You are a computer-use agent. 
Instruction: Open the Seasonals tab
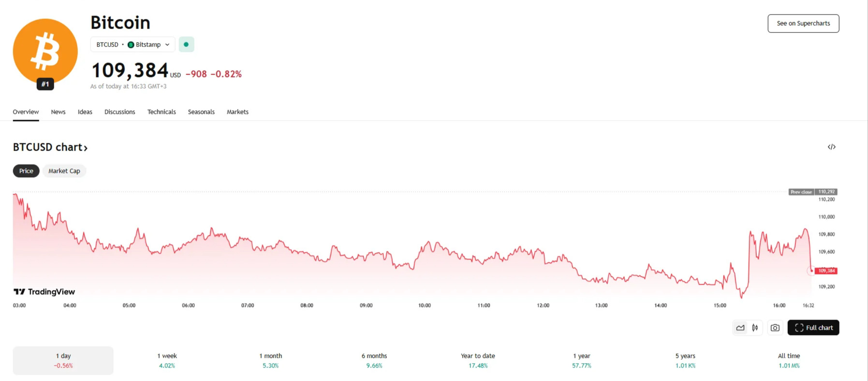tap(201, 112)
